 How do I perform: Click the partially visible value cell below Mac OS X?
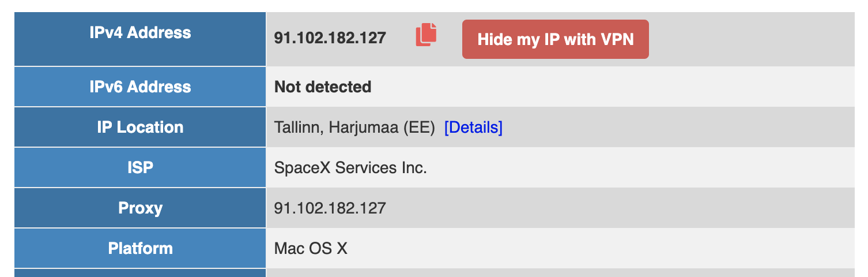[560, 273]
